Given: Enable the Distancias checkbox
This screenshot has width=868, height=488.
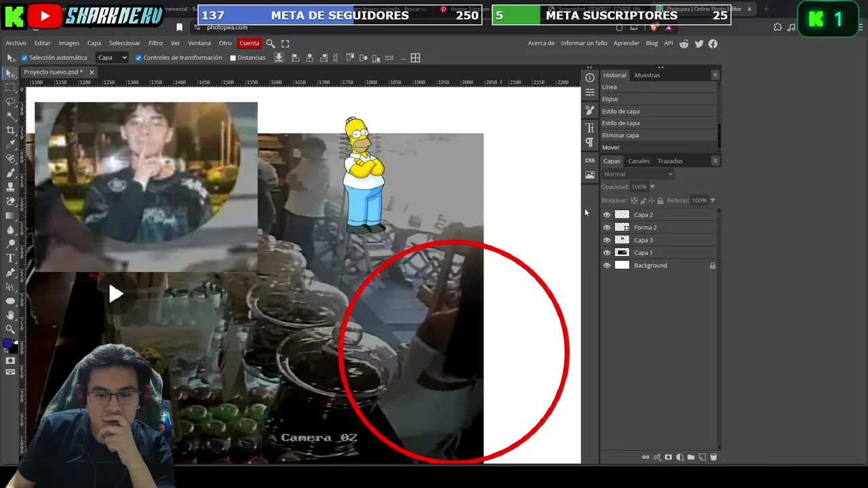Looking at the screenshot, I should pos(233,58).
